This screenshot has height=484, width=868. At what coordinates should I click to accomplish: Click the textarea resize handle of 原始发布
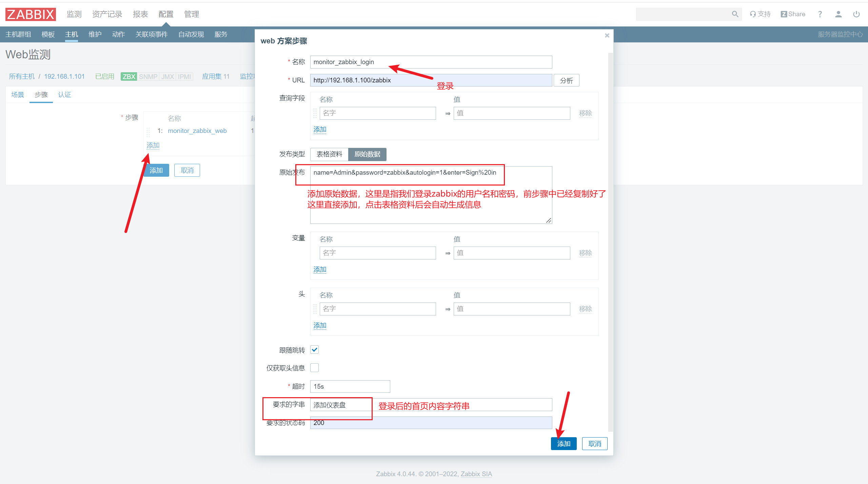pos(549,220)
